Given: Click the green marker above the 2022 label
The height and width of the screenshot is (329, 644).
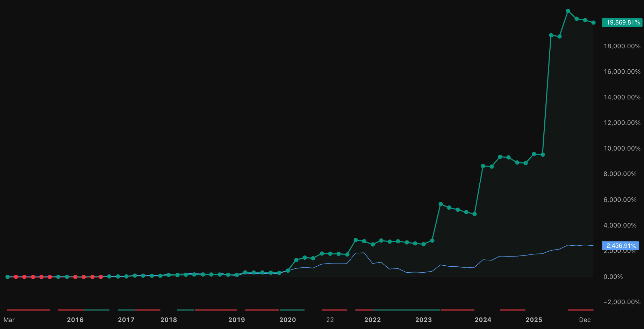Looking at the screenshot, I should tap(373, 245).
